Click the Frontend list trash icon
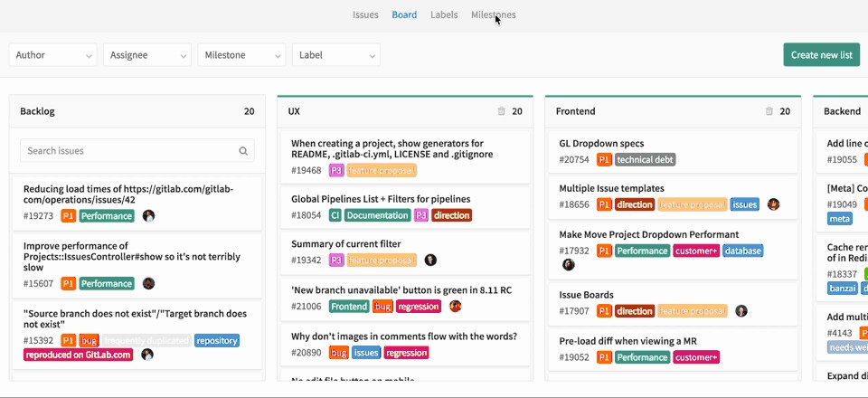868x398 pixels. [x=769, y=111]
